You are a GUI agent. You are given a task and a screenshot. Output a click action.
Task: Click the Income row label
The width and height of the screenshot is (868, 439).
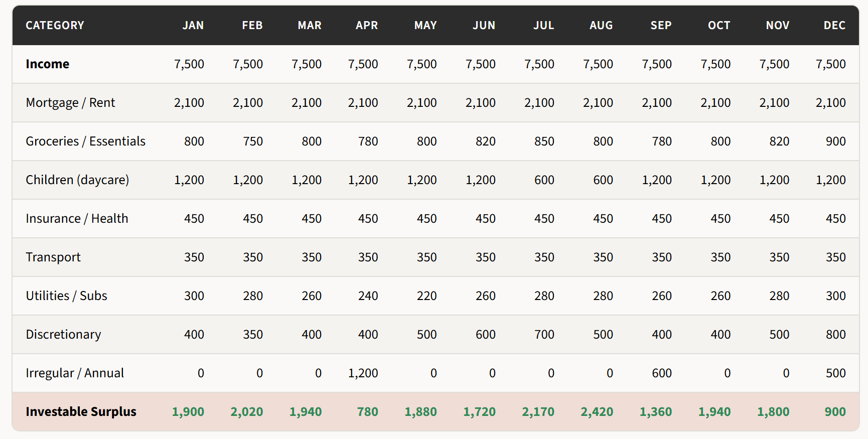pyautogui.click(x=48, y=64)
